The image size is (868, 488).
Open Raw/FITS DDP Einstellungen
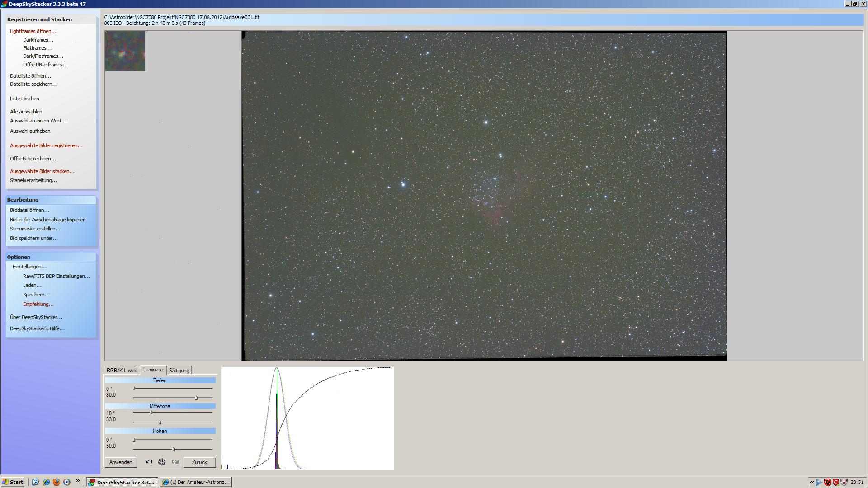pyautogui.click(x=56, y=276)
